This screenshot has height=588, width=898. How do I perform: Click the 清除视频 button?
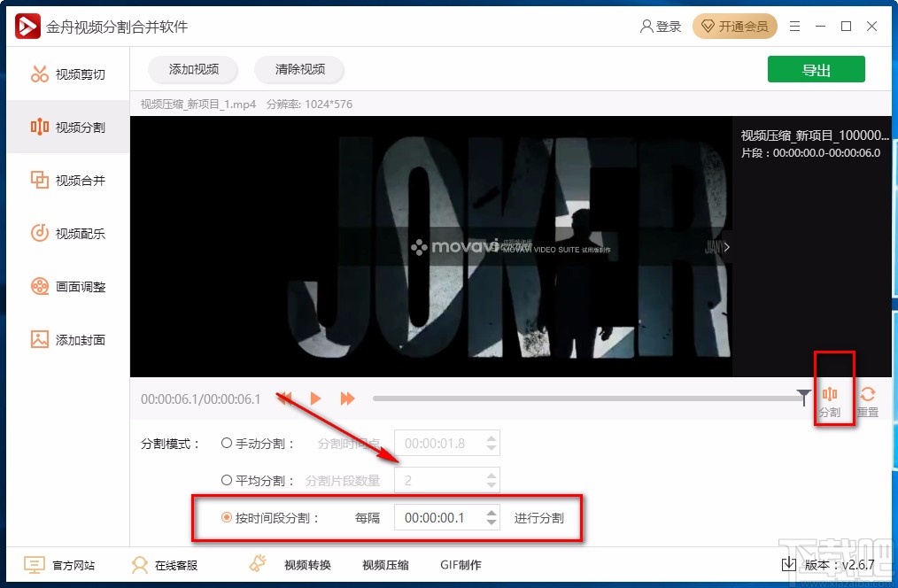(299, 69)
